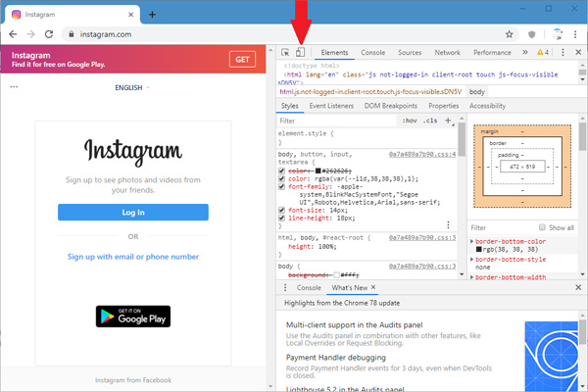Follow Sign up with email or phone link

pyautogui.click(x=133, y=257)
